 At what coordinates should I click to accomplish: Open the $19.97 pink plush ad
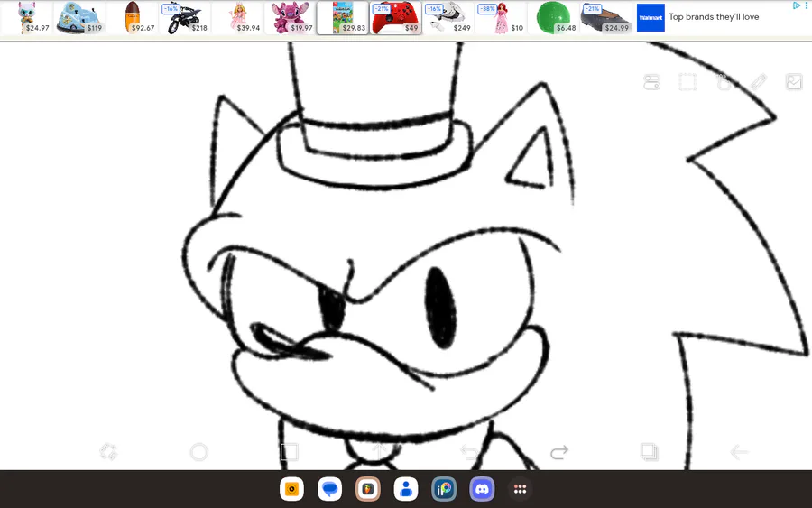coord(290,18)
